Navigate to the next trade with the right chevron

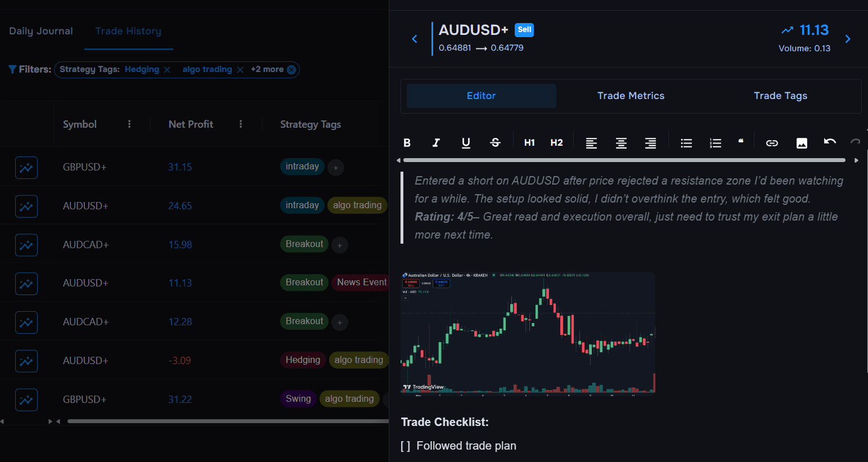pos(848,39)
